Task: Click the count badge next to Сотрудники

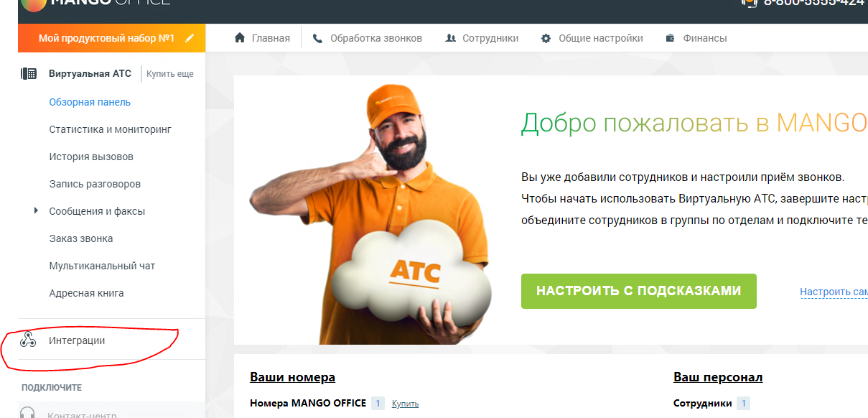Action: 743,404
